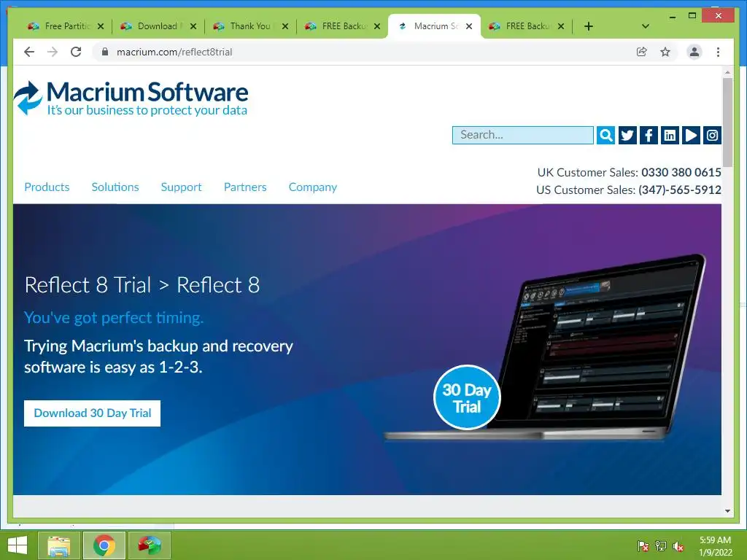Screen dimensions: 747x560
Task: Click the page vertical scrollbar thumb
Action: pos(727,122)
